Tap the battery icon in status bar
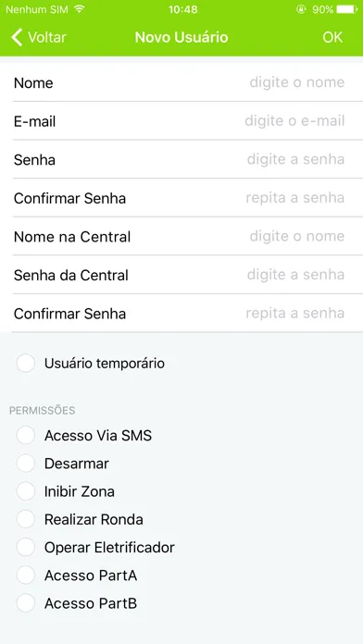Screen dimensions: 363x644 347,9
